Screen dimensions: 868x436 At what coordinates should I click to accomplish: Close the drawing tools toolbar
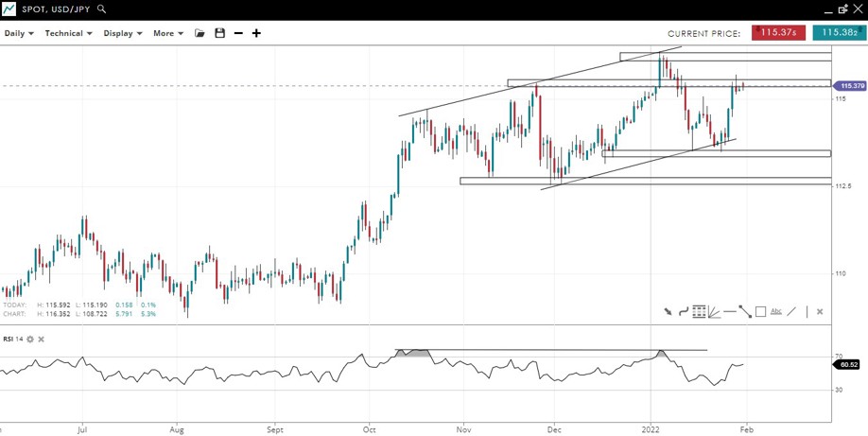[820, 311]
